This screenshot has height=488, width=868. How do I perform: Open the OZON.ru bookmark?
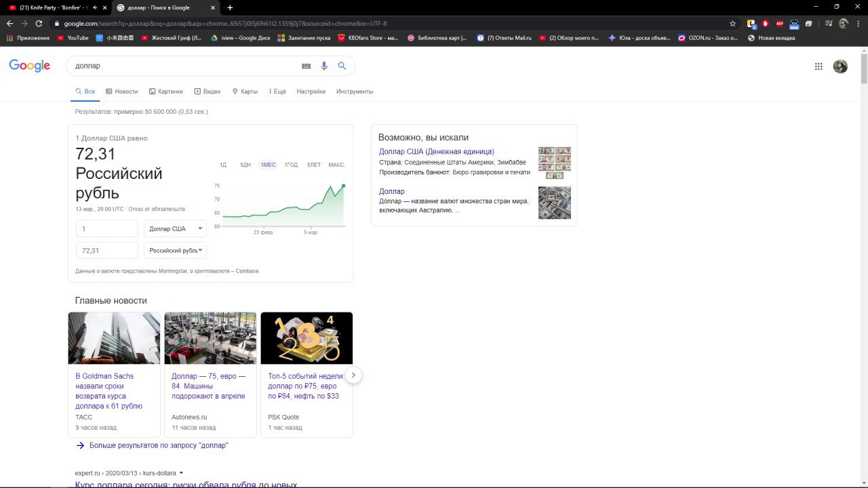708,38
